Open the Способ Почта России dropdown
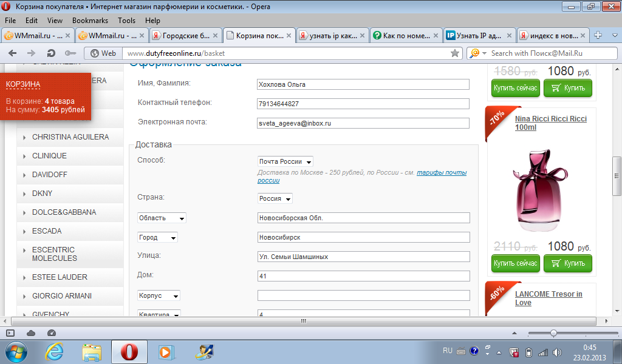This screenshot has height=364, width=622. point(285,161)
